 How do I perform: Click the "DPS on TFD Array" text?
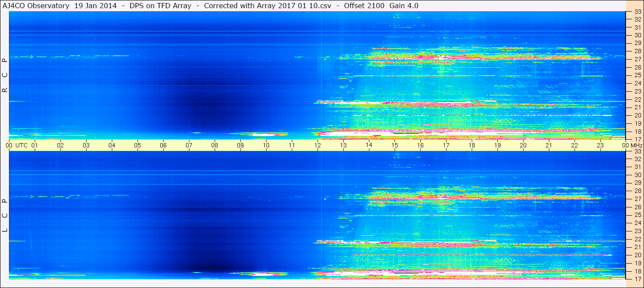pos(160,6)
